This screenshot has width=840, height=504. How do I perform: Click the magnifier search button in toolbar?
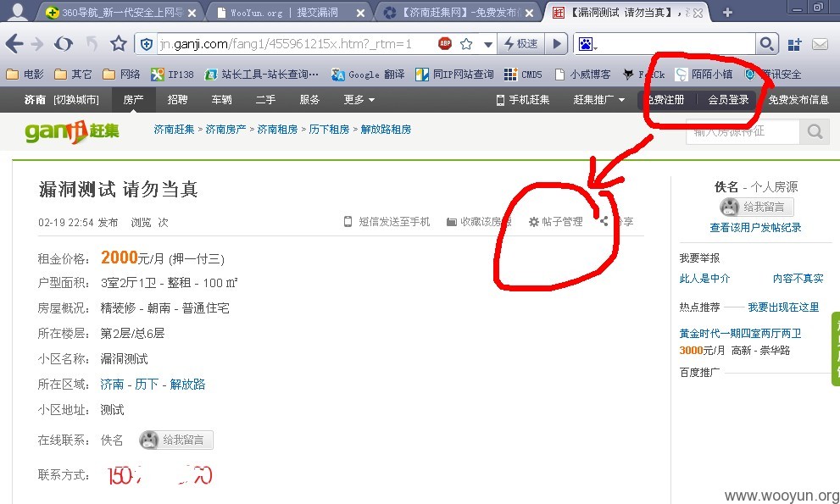tap(767, 43)
